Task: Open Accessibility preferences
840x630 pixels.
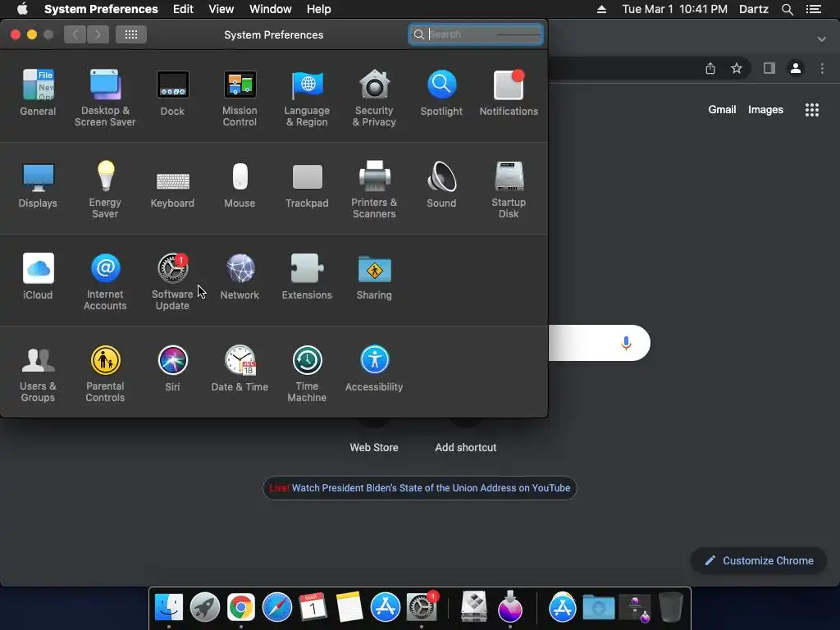Action: [x=374, y=368]
